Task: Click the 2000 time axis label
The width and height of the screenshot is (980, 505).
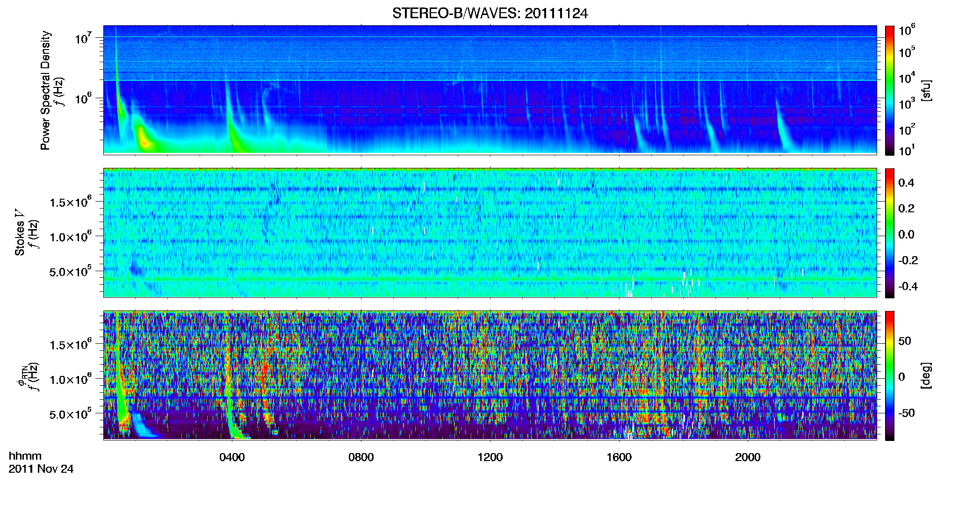Action: [748, 457]
